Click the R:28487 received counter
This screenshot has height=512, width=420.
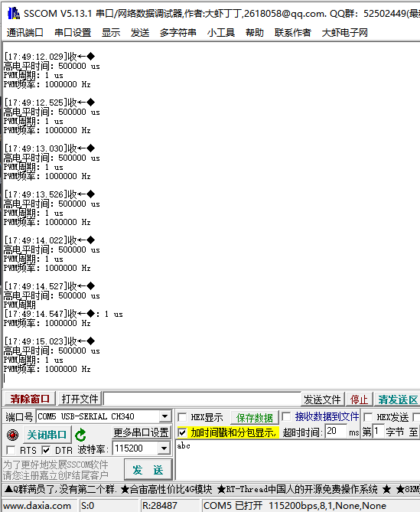(160, 505)
